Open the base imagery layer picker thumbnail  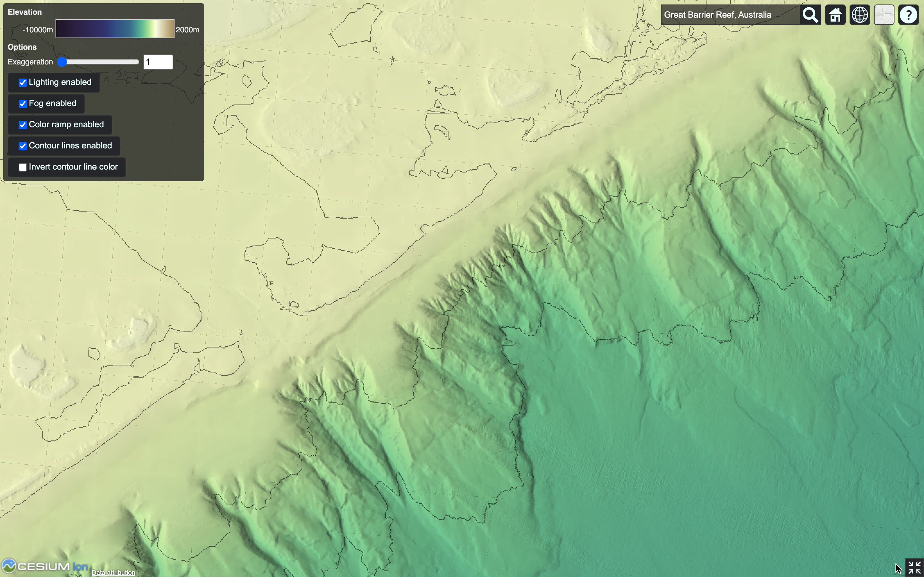pyautogui.click(x=884, y=14)
